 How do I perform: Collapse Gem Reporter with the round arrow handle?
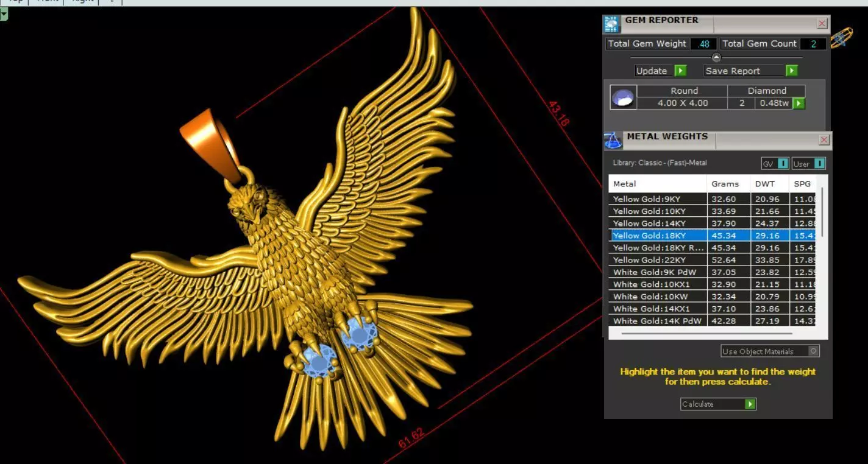716,58
